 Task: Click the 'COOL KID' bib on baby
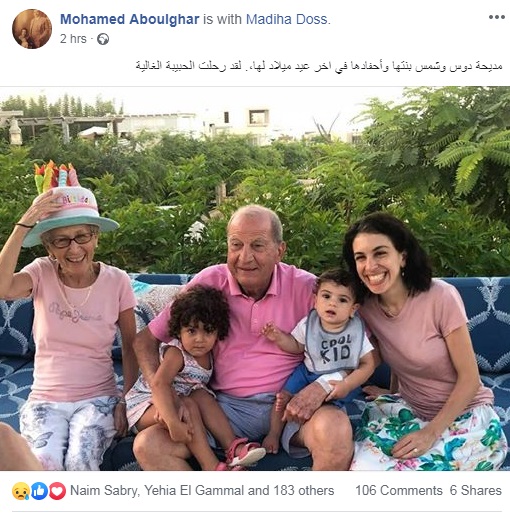tap(334, 343)
